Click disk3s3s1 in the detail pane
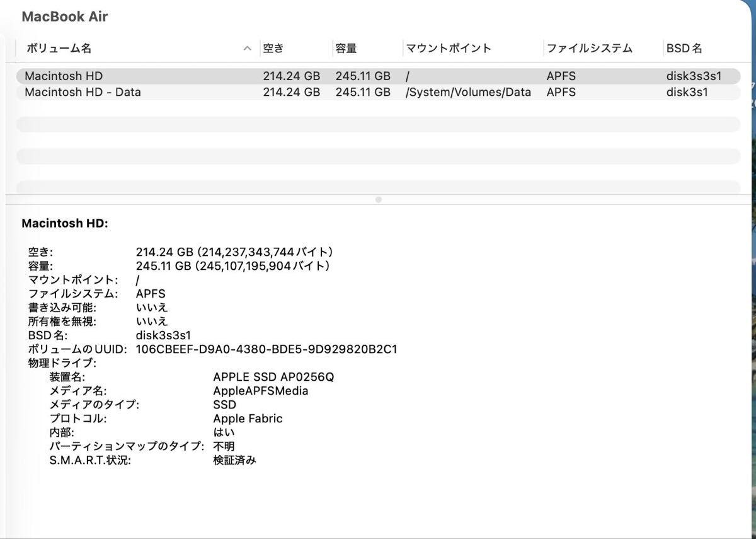Screen dimensions: 756x539 pyautogui.click(x=163, y=335)
